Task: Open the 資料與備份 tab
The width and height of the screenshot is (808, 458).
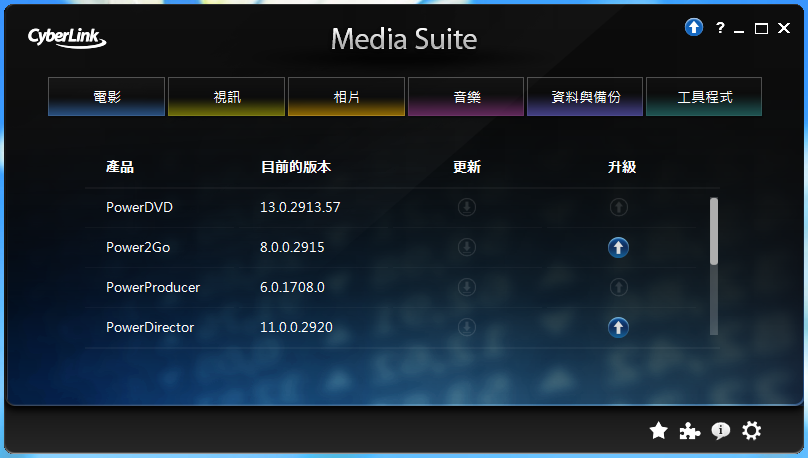Action: [x=585, y=97]
